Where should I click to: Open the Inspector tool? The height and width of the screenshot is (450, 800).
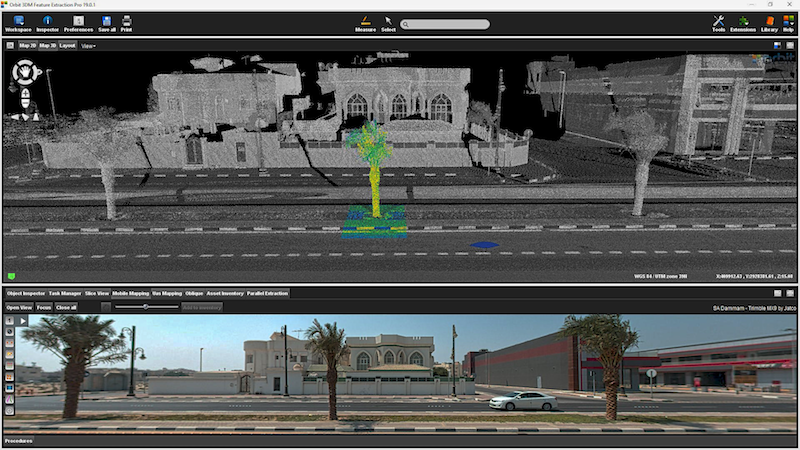(48, 22)
